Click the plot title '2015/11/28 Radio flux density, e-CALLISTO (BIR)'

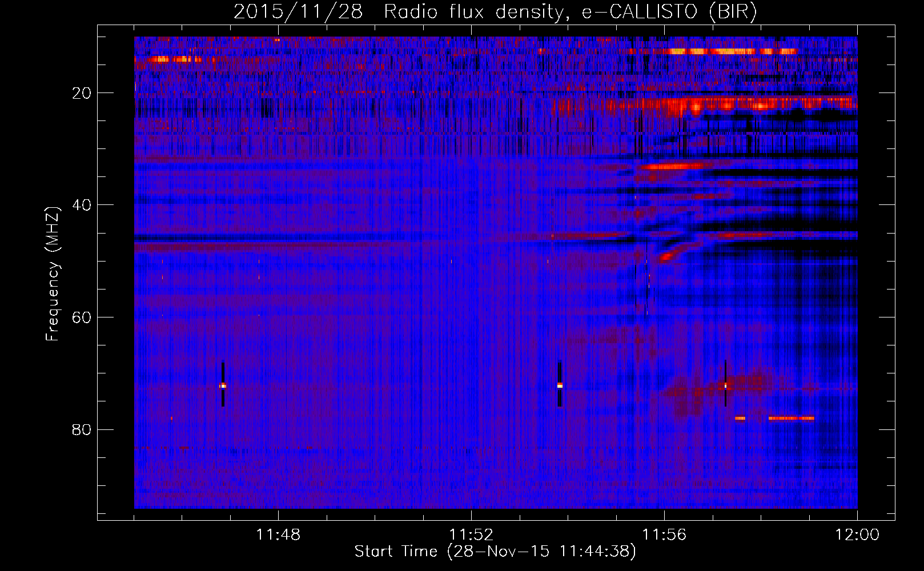click(495, 11)
